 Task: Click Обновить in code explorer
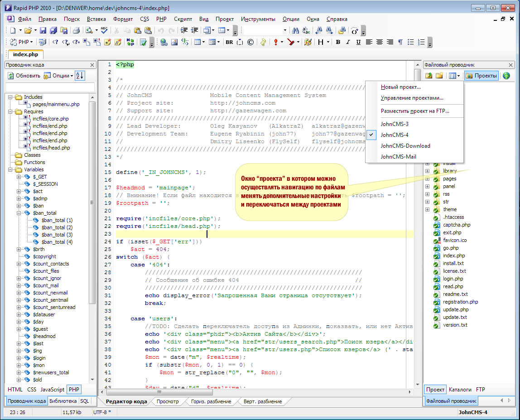point(24,76)
